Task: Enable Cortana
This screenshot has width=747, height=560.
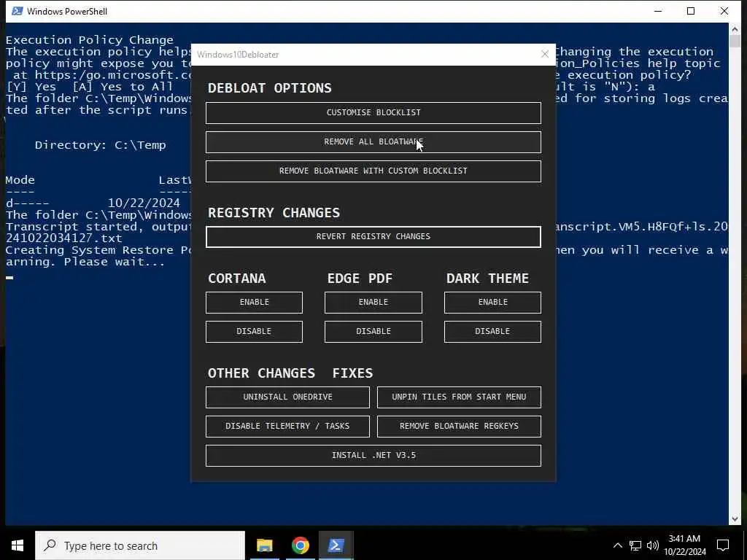Action: (x=254, y=303)
